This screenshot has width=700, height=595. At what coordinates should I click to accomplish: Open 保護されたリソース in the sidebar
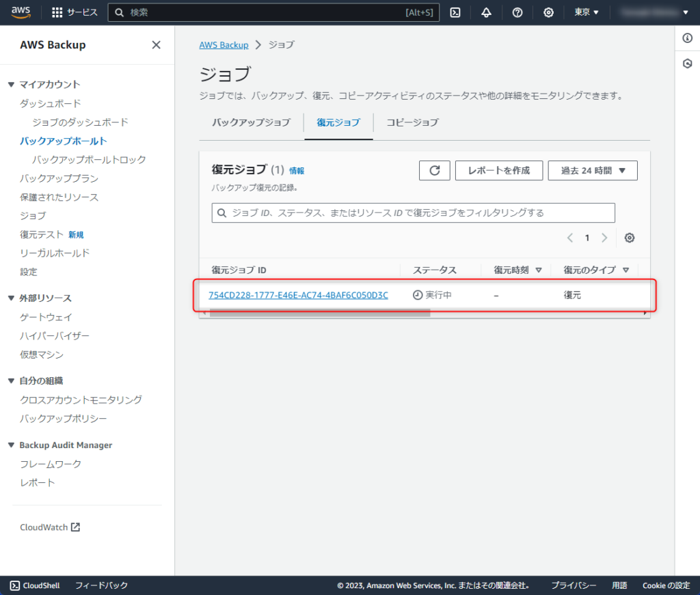[x=59, y=197]
